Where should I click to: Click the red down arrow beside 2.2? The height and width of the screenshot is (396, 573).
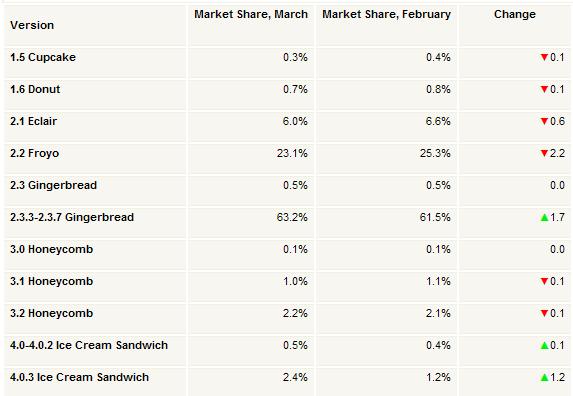point(544,153)
